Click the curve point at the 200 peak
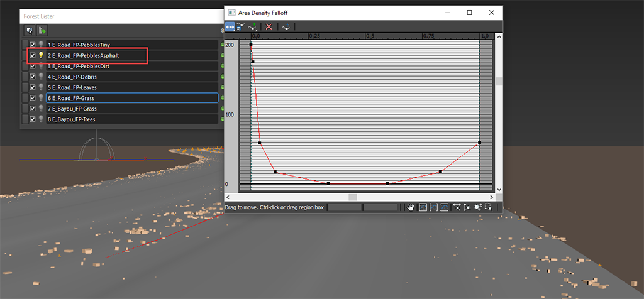644x299 pixels. coord(251,44)
